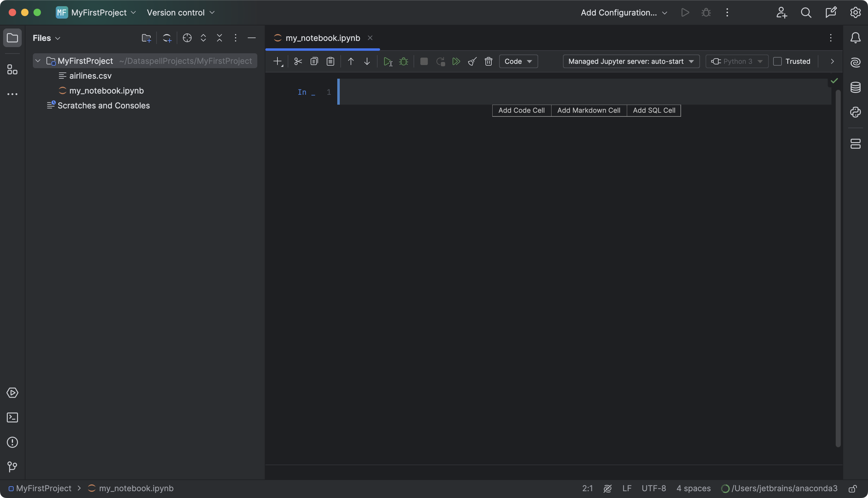The width and height of the screenshot is (868, 498).
Task: Open the Terminal tool window
Action: (12, 417)
